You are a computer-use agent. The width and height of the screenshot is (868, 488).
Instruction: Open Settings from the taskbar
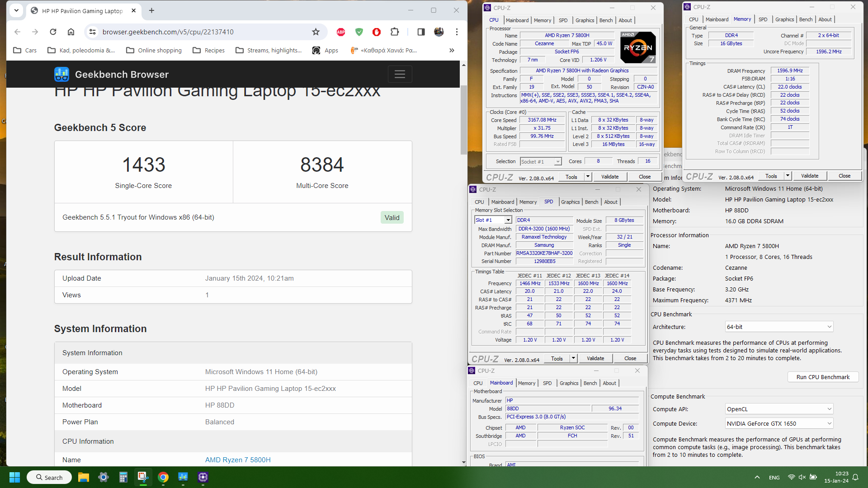[x=103, y=477]
